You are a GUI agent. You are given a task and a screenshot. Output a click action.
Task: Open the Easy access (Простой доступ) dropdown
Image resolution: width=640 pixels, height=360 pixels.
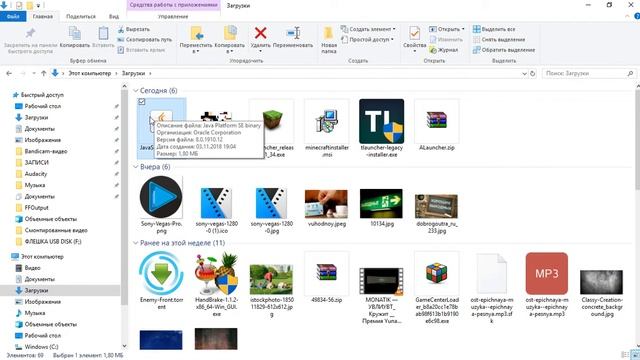367,40
